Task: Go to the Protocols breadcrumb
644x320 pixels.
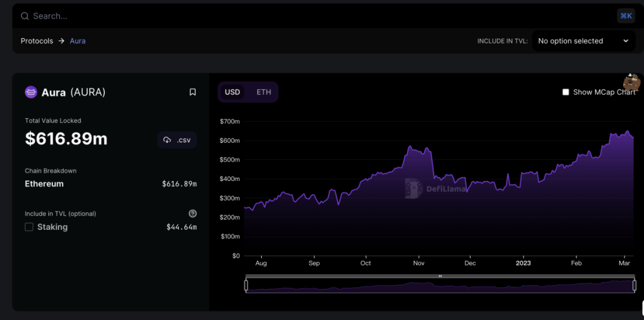Action: pos(37,41)
